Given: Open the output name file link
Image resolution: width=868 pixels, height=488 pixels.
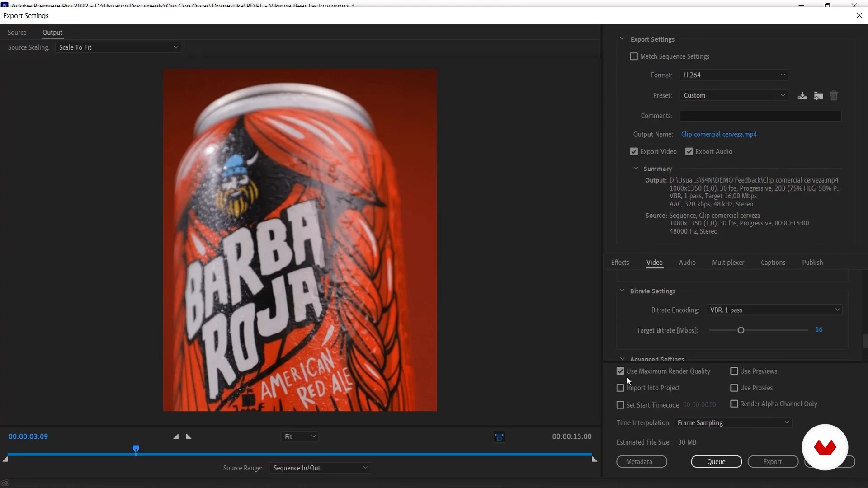Looking at the screenshot, I should coord(718,135).
